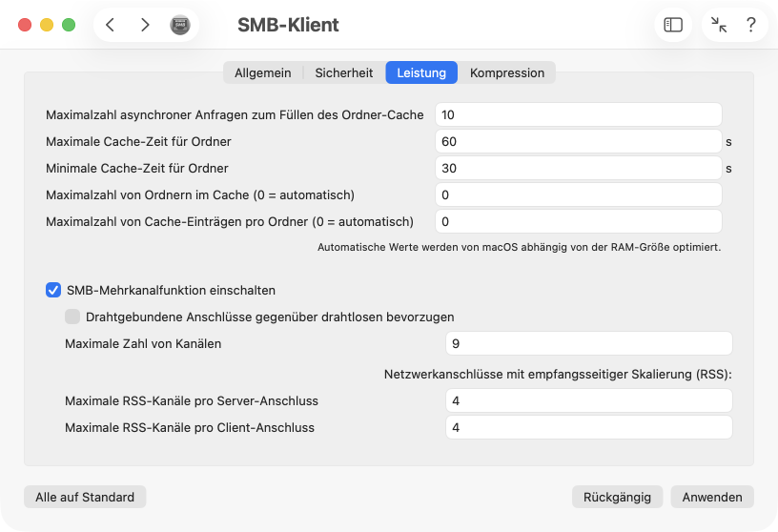The height and width of the screenshot is (532, 778).
Task: Click RSS-Kanäle pro Client-Anschluss field
Action: click(589, 427)
